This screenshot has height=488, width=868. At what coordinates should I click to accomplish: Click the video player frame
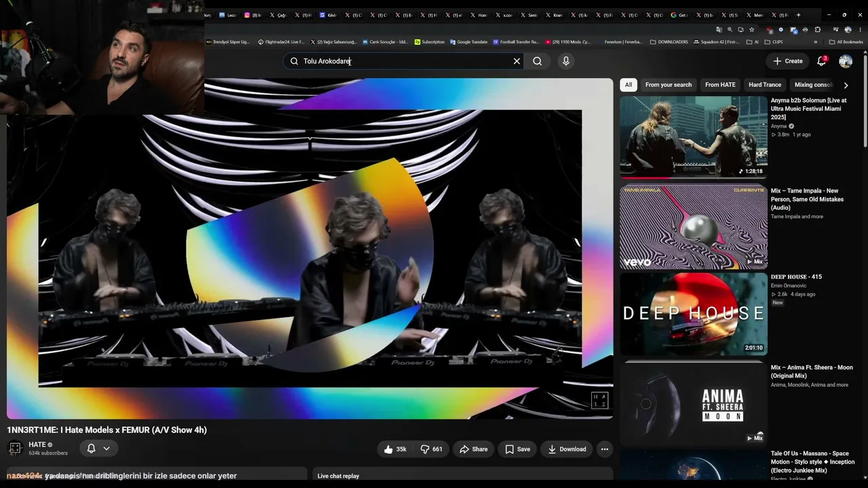(x=310, y=248)
